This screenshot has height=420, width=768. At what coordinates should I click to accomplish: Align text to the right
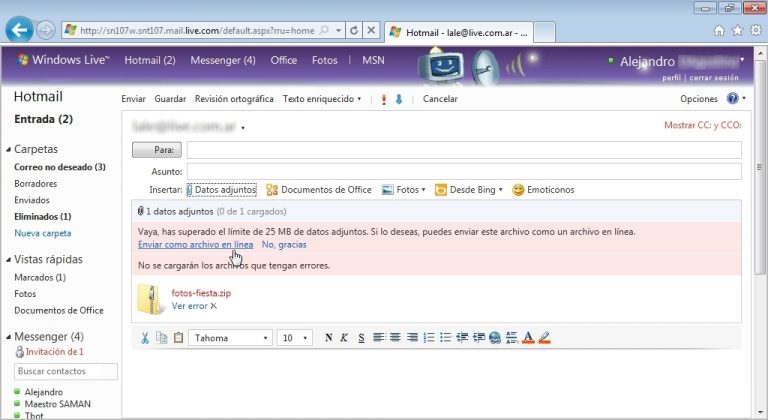tap(412, 338)
